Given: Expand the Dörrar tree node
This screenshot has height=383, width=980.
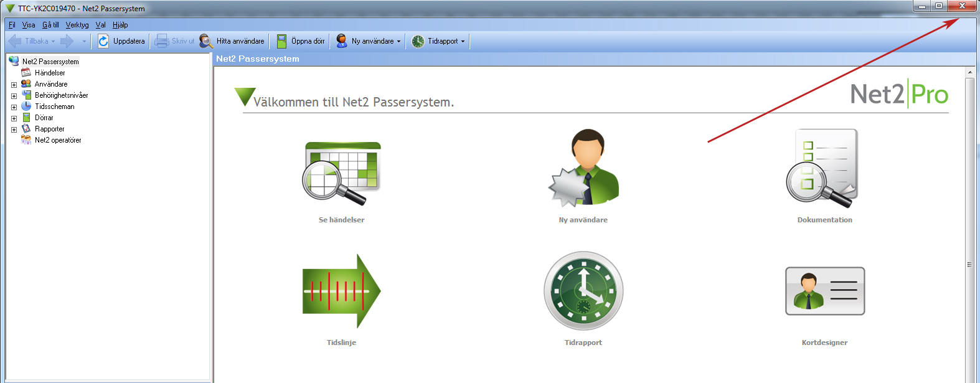Looking at the screenshot, I should pos(14,118).
